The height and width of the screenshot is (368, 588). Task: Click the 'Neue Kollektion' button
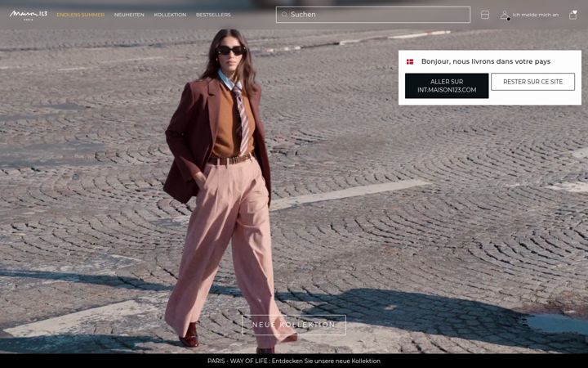point(294,325)
